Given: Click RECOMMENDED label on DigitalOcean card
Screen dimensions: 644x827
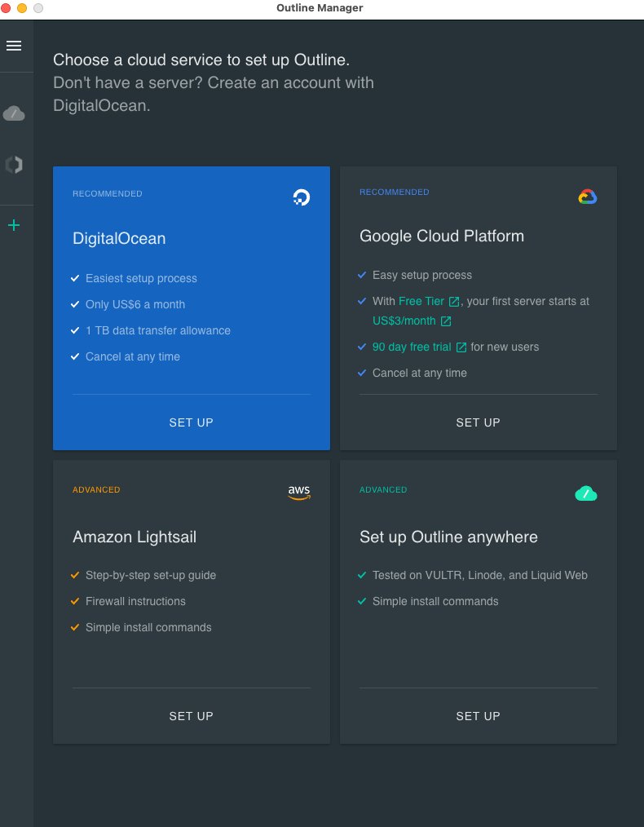Looking at the screenshot, I should click(108, 193).
